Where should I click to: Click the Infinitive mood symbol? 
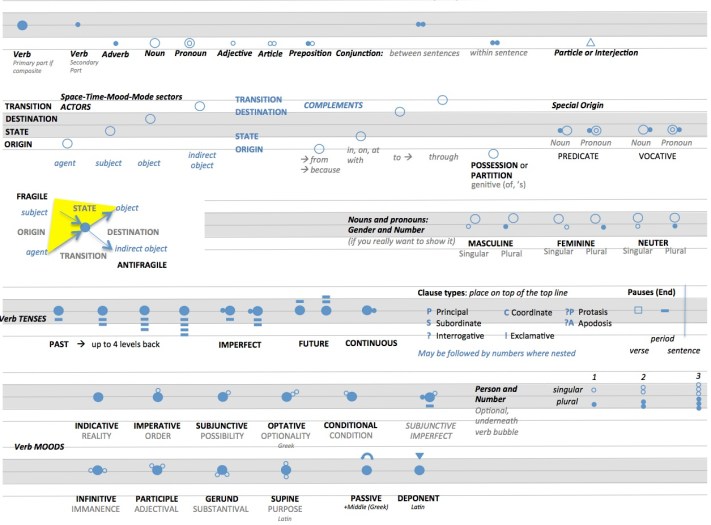tap(98, 469)
